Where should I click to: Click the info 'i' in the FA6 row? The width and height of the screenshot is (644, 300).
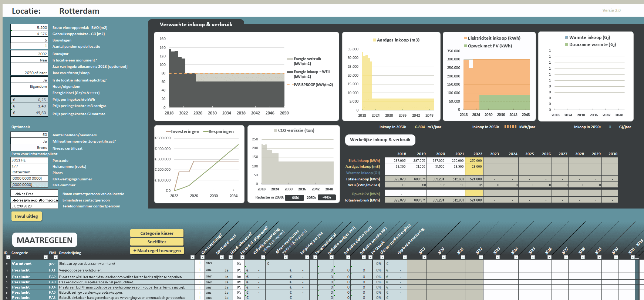tap(200, 297)
